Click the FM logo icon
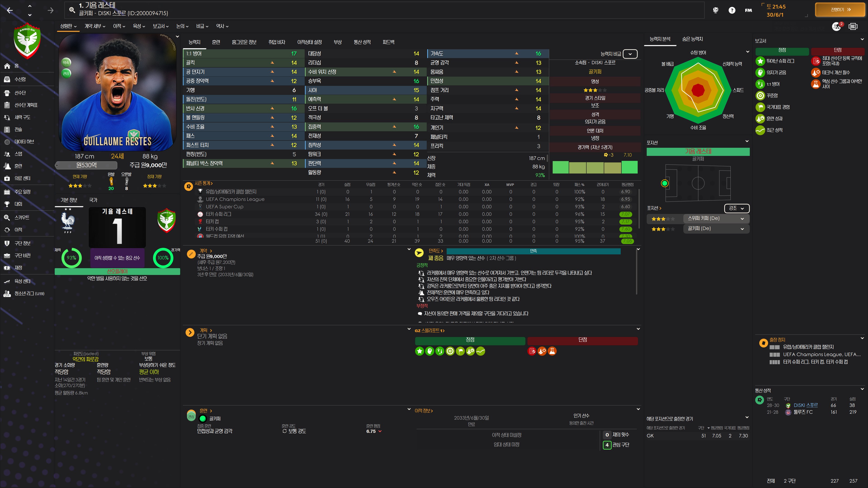 point(748,10)
